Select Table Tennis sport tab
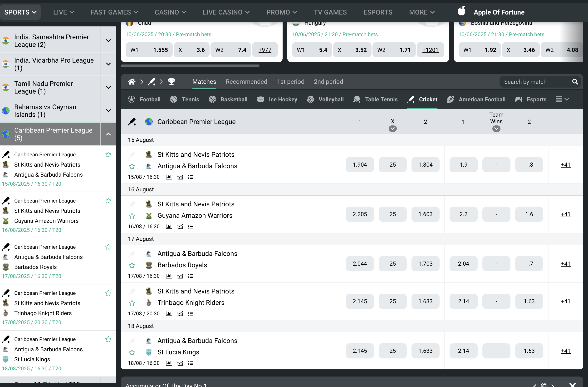This screenshot has height=387, width=588. (x=376, y=99)
